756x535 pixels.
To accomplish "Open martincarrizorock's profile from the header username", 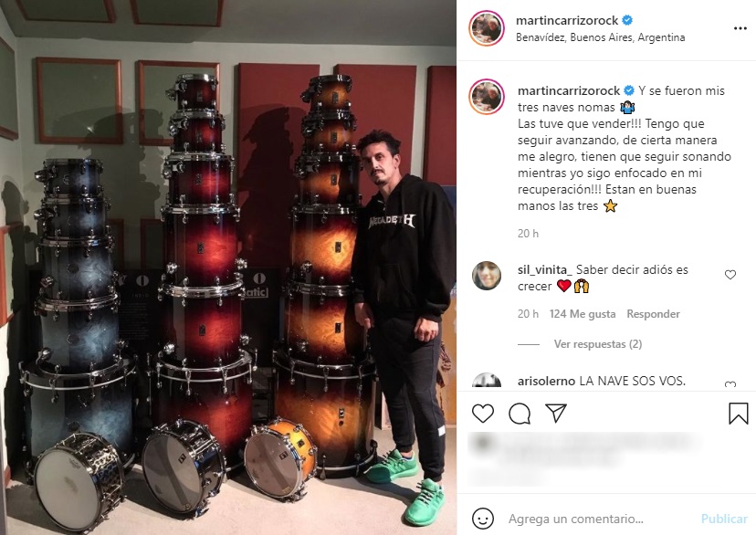I will (567, 20).
